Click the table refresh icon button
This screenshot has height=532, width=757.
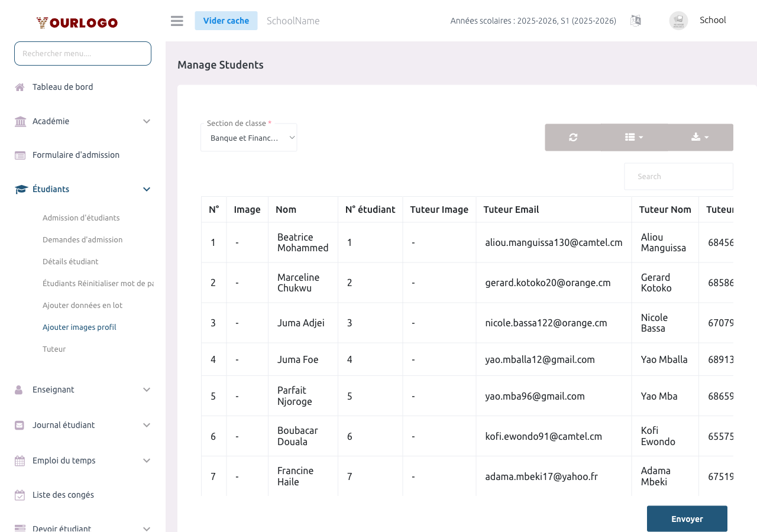(572, 137)
